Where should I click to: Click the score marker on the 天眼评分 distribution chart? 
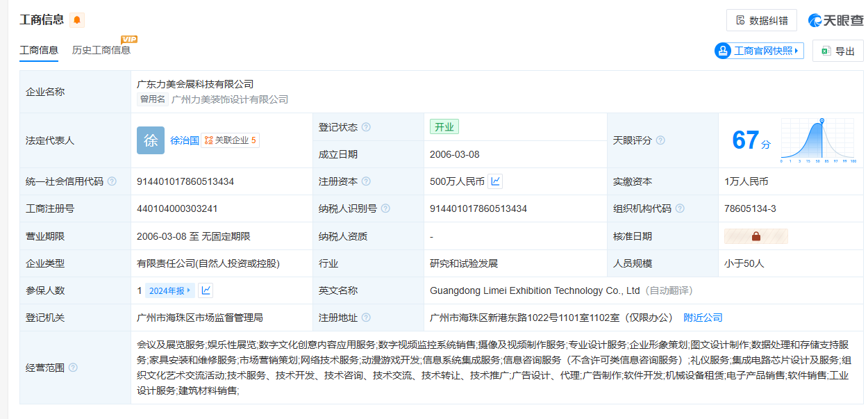click(x=821, y=121)
